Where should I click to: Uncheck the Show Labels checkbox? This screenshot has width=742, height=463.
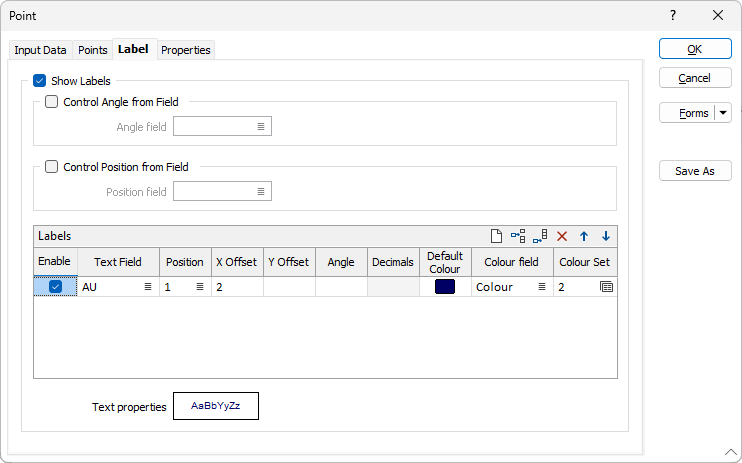tap(39, 81)
